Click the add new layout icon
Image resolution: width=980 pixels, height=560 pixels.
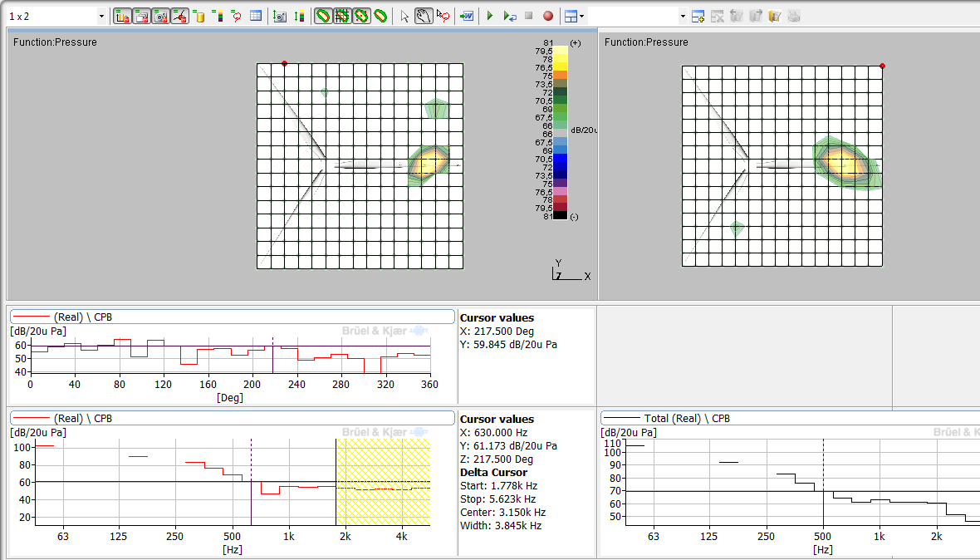point(698,16)
